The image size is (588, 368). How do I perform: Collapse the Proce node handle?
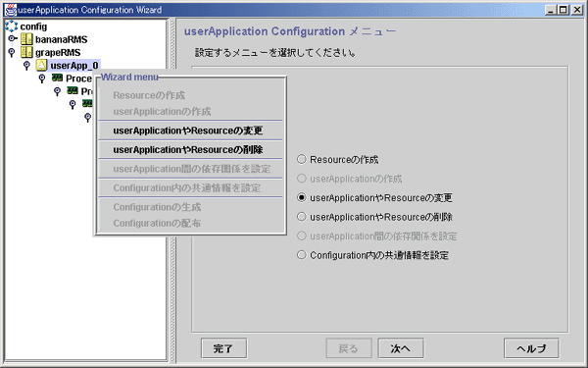[x=42, y=79]
